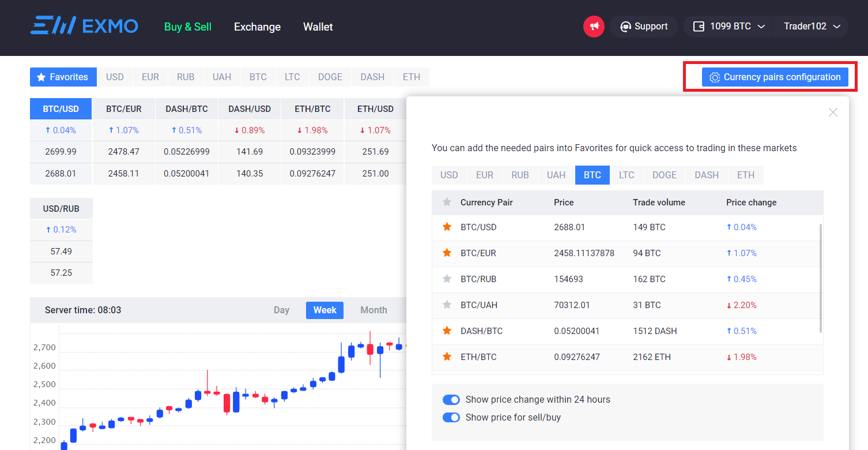Open the LTC tab in the configuration panel
The image size is (868, 450).
click(x=627, y=175)
